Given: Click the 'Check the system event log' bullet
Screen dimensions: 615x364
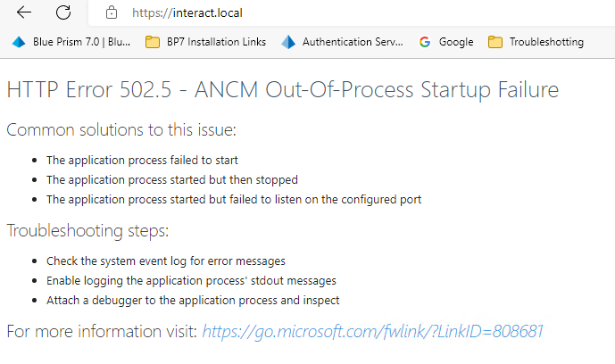Looking at the screenshot, I should click(x=166, y=261).
